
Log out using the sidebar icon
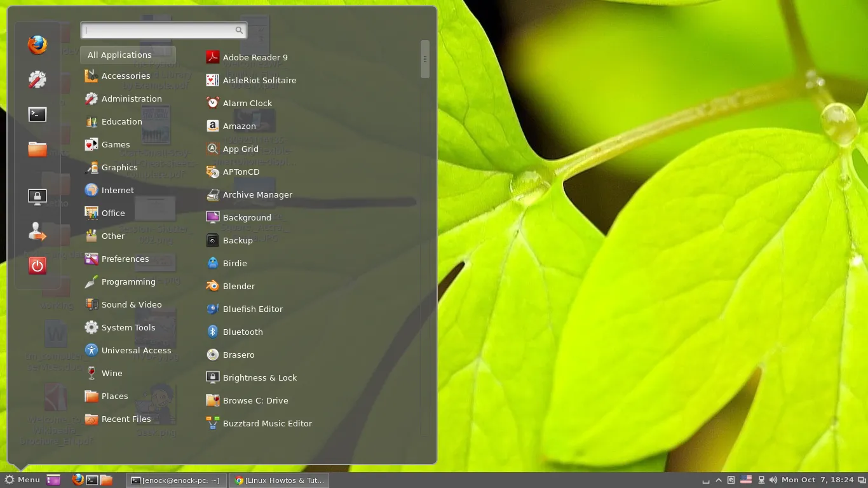[x=37, y=232]
